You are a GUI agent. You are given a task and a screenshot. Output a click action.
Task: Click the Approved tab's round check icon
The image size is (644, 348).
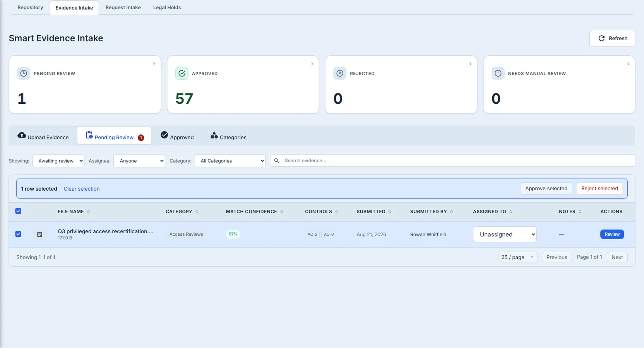pos(164,135)
